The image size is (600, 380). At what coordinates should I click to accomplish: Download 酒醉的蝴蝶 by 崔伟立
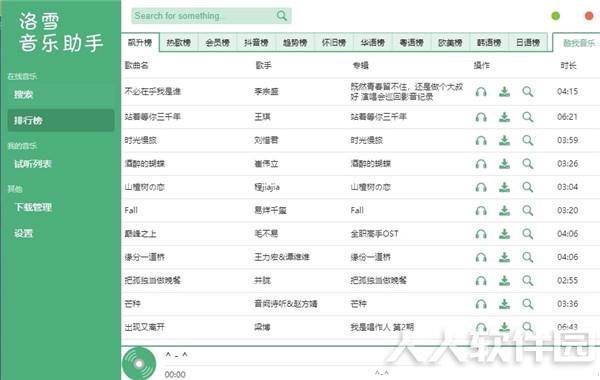click(504, 164)
